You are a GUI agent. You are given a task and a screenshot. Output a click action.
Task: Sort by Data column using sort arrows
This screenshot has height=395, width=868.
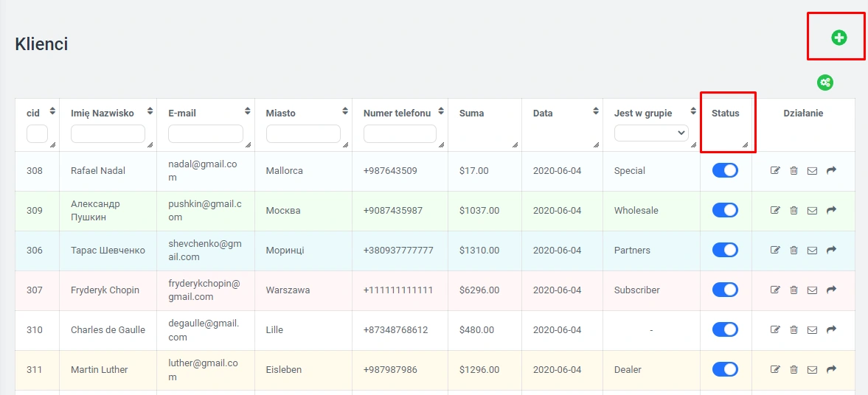point(595,111)
